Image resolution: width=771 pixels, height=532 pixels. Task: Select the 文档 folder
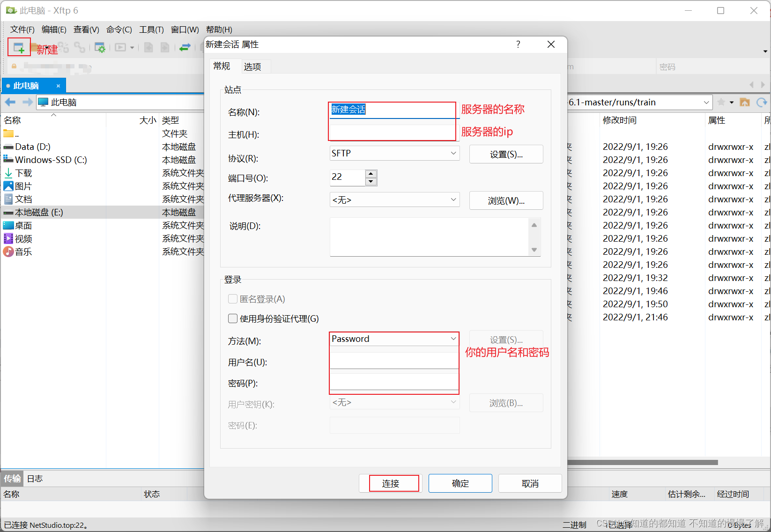coord(18,199)
